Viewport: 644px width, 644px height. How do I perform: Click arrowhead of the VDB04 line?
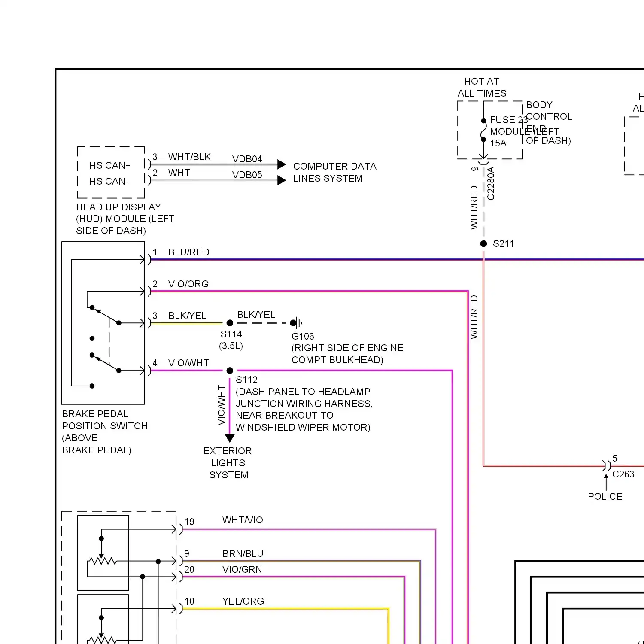pyautogui.click(x=282, y=164)
